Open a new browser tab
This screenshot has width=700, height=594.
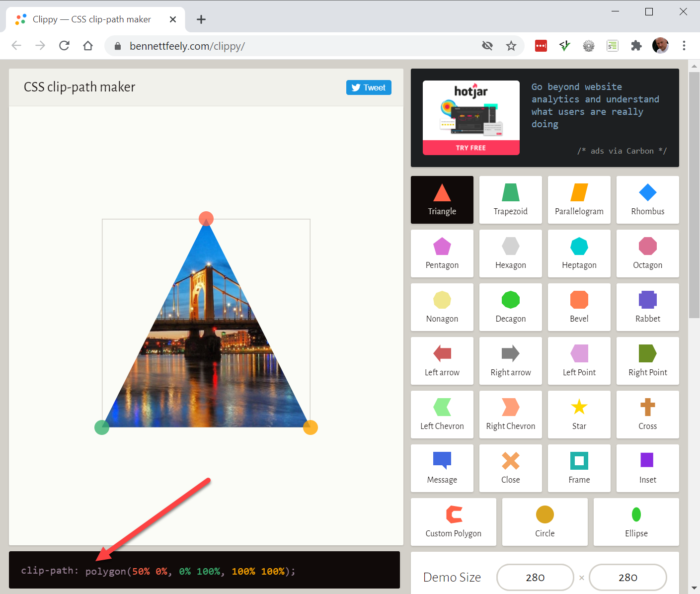(201, 19)
